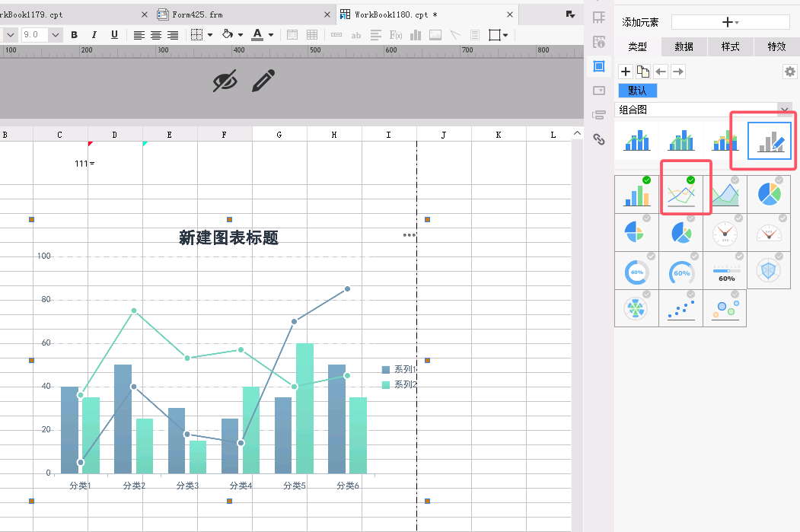Open the 添加元素 plus dropdown
Screen dimensions: 800x532
730,22
